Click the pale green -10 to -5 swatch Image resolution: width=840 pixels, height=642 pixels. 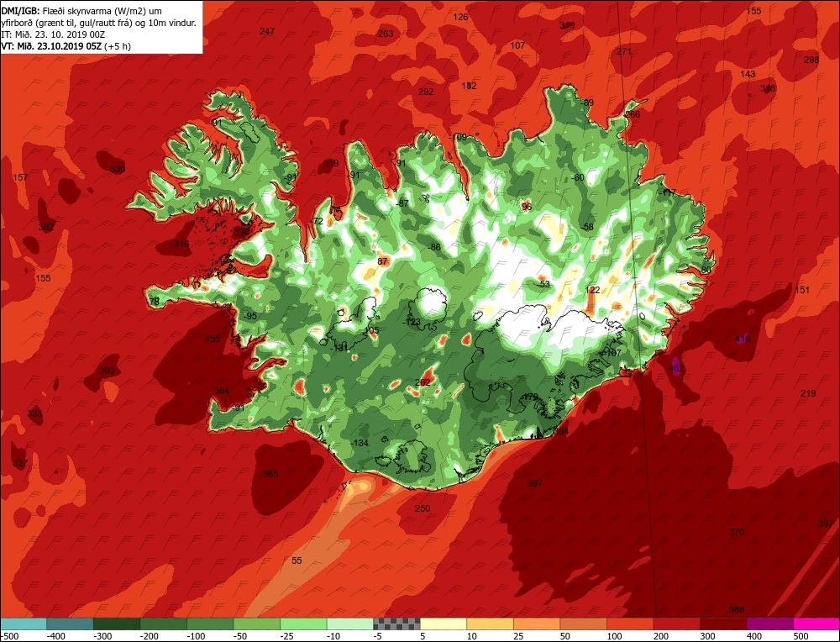(x=349, y=624)
